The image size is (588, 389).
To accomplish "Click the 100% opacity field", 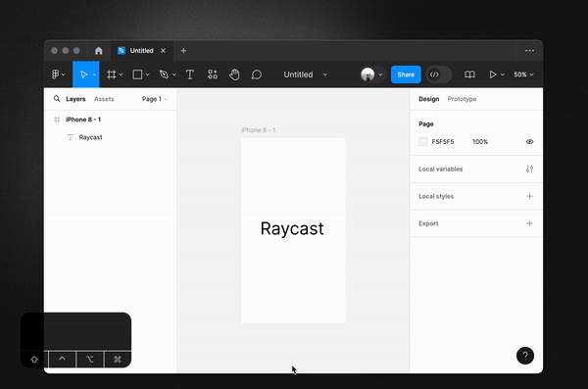I will (480, 142).
